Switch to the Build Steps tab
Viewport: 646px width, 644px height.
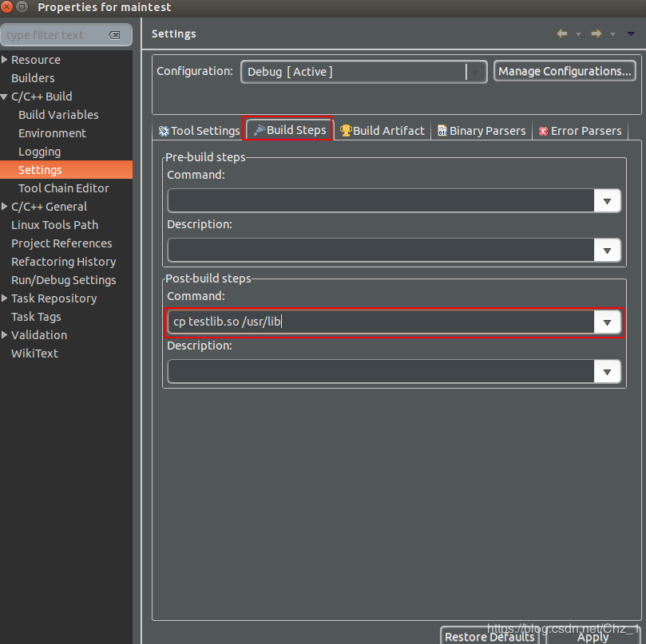(x=290, y=130)
